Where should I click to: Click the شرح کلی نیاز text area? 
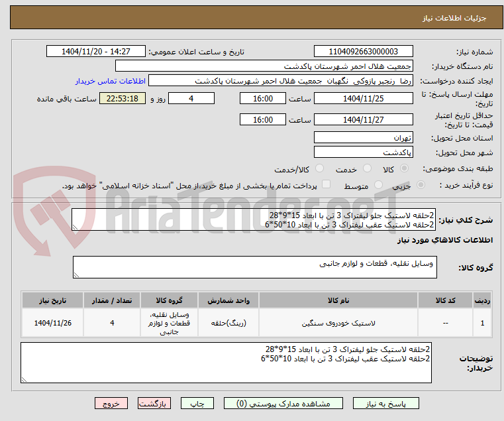pos(253,219)
